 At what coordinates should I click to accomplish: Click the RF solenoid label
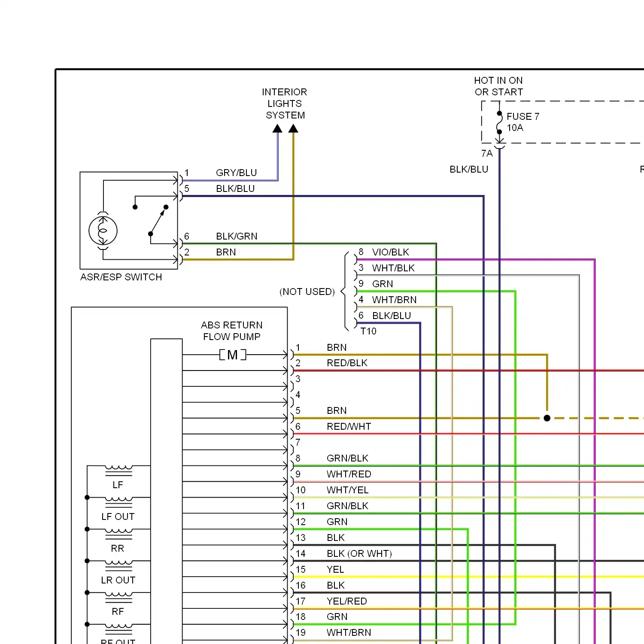coord(118,611)
